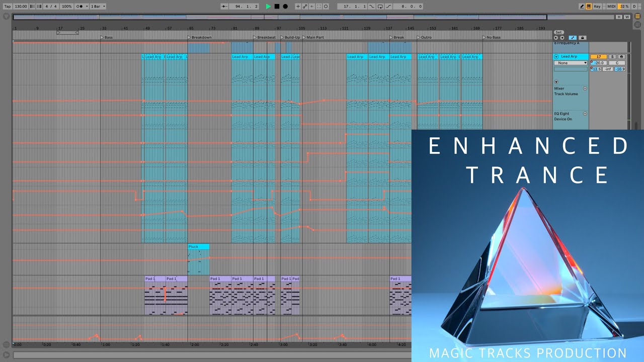644x362 pixels.
Task: Toggle the metronome button
Action: coord(79,7)
